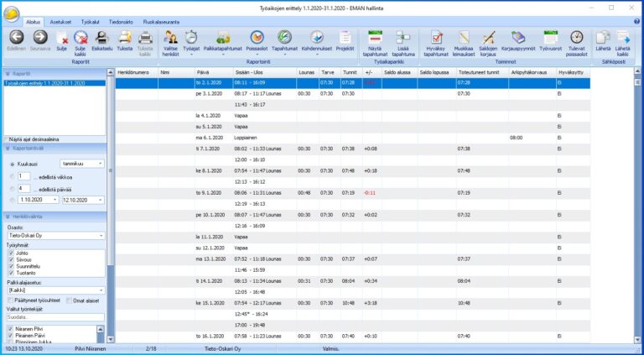The image size is (644, 355).
Task: Click the Sulje kaikki icon
Action: tap(80, 39)
